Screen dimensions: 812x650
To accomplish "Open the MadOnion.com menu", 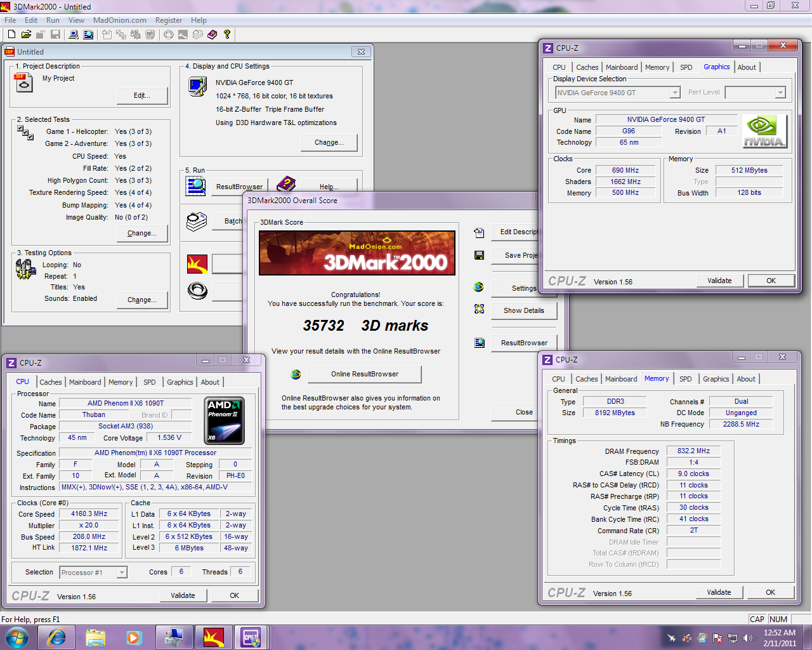I will coord(120,20).
